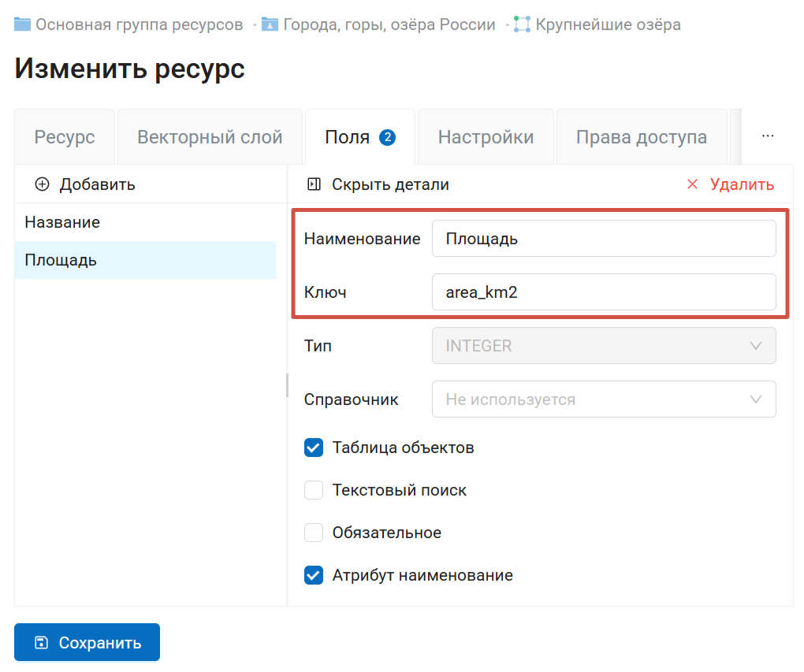
Task: Click the chevron arrow of the Тип field
Action: pos(756,346)
